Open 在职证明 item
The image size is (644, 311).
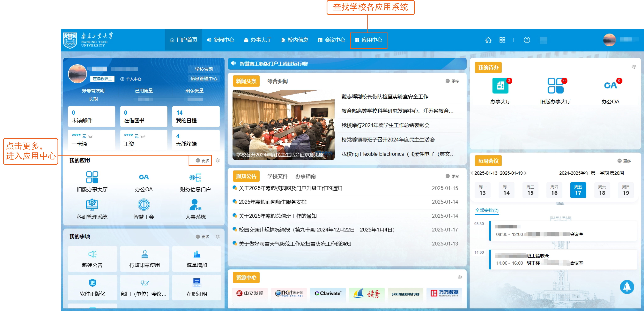coord(197,288)
